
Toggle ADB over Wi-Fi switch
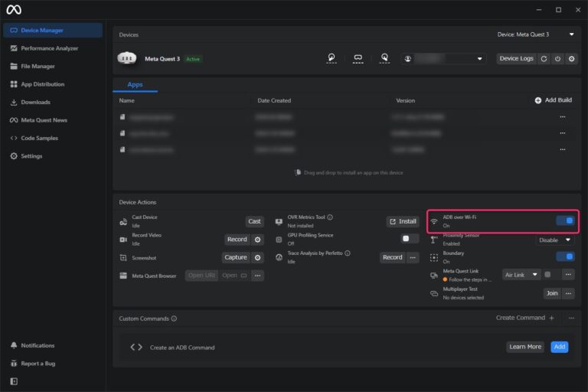click(x=565, y=221)
